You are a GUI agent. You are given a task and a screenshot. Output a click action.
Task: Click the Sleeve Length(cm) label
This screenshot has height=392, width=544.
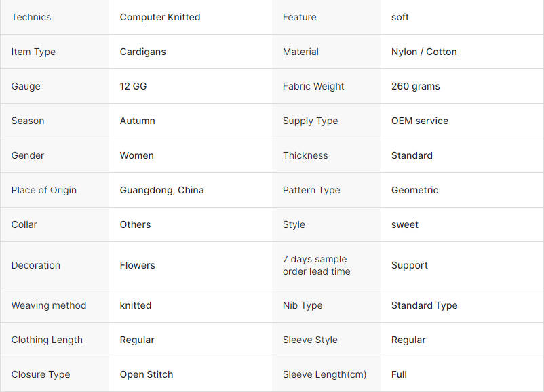pyautogui.click(x=324, y=374)
